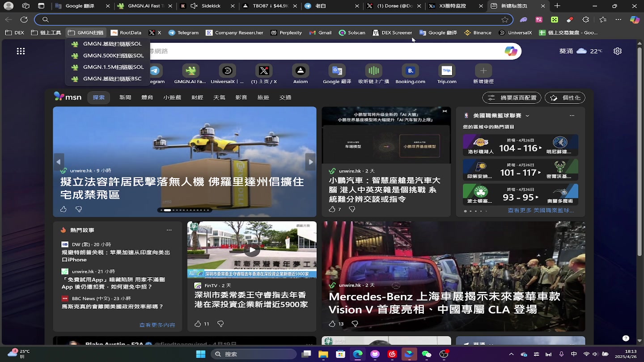The height and width of the screenshot is (362, 644).
Task: Click the favorite star in address bar
Action: pyautogui.click(x=505, y=19)
